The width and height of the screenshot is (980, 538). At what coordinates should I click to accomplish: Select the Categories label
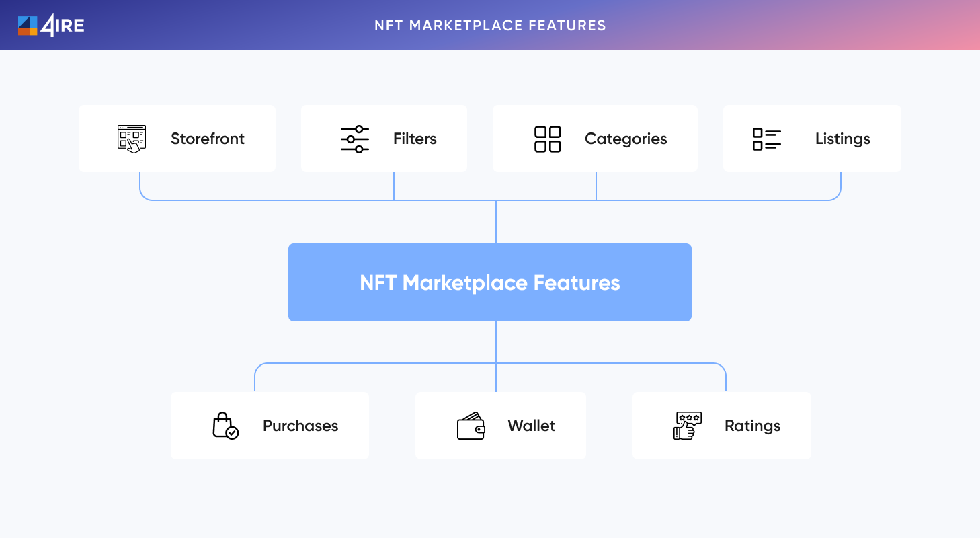[x=626, y=139]
